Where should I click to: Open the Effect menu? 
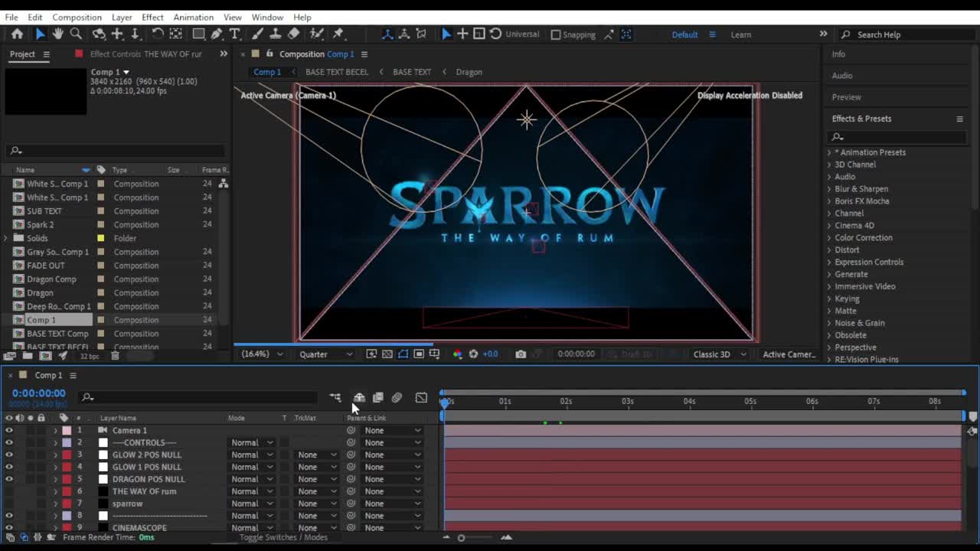coord(152,17)
